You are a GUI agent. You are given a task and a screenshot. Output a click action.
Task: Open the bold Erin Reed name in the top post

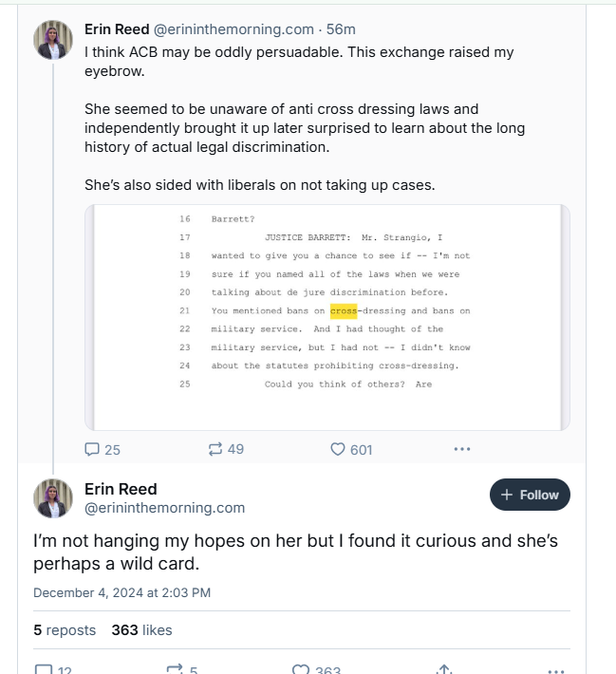[117, 29]
